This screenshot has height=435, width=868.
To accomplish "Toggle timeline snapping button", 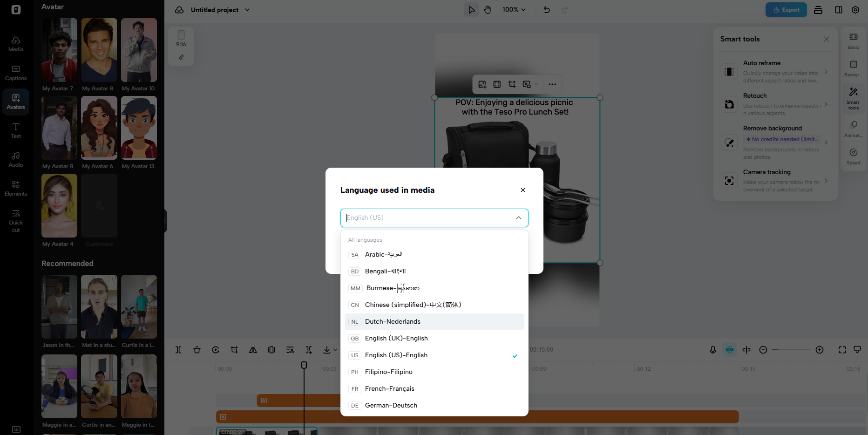I will [730, 350].
